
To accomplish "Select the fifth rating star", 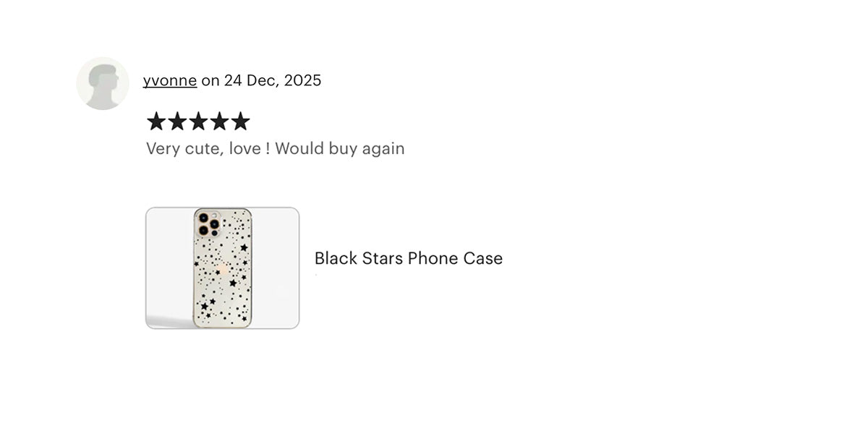I will (x=240, y=122).
